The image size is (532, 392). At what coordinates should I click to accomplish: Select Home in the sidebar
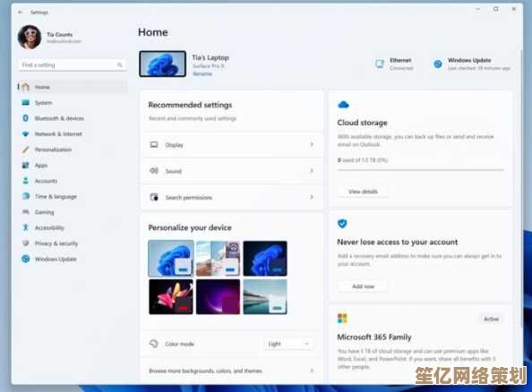click(73, 87)
